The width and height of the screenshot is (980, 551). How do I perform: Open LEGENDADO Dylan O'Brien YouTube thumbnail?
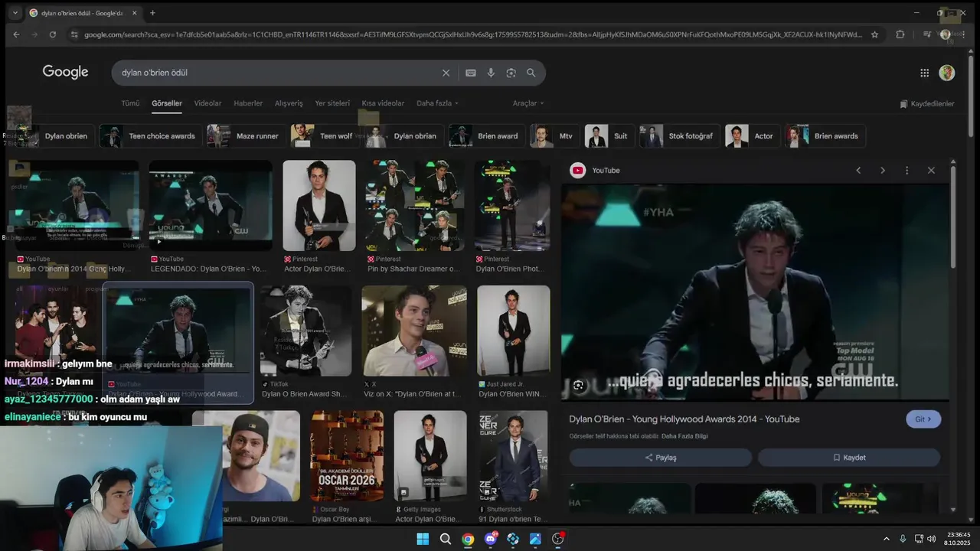(211, 205)
